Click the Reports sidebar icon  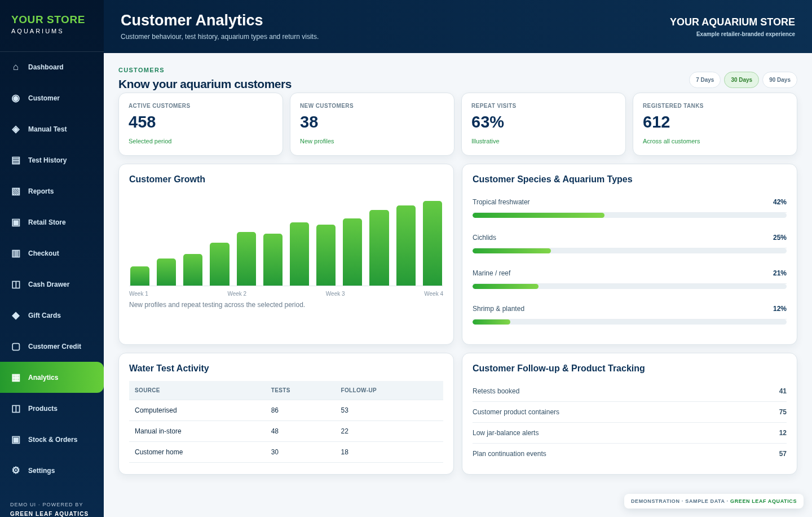[16, 191]
